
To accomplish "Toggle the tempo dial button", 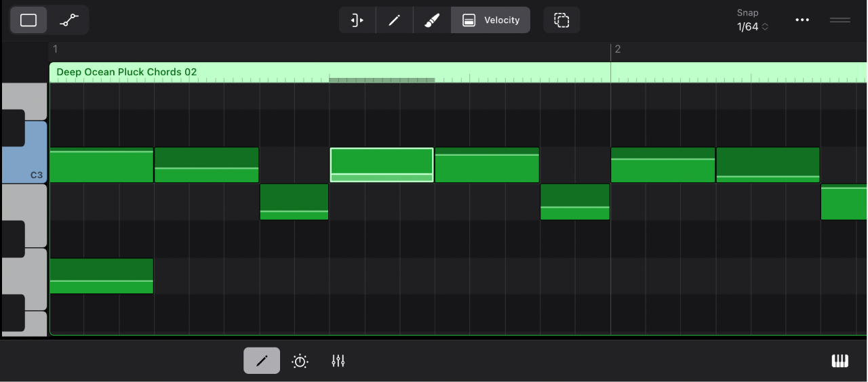I will point(300,361).
